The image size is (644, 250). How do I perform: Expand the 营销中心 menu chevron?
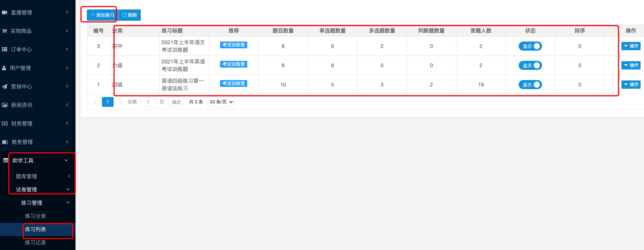(67, 86)
